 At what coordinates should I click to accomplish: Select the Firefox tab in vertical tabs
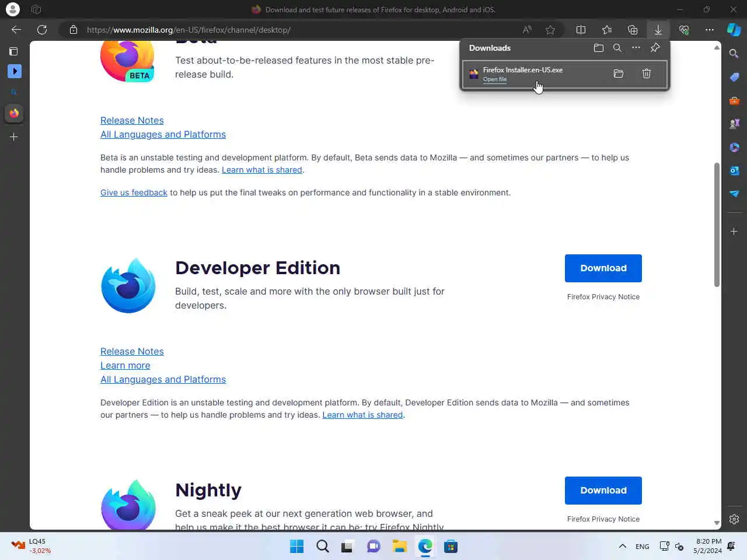coord(14,113)
